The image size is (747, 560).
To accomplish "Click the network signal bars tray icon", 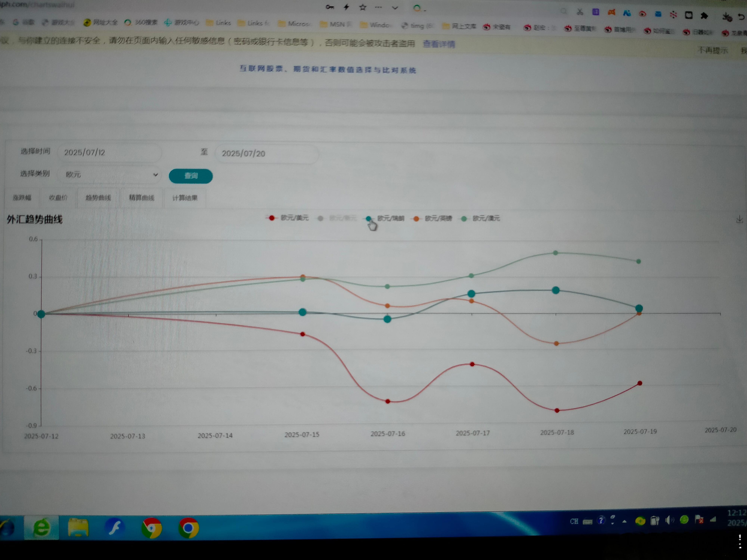I will pos(713,519).
